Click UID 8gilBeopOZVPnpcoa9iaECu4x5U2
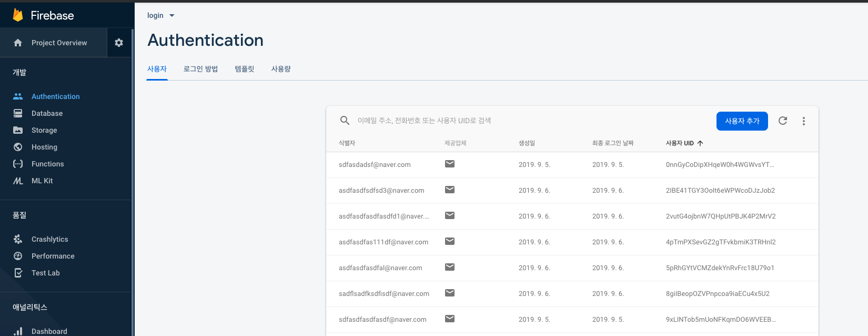Screen dimensions: 868x336 coord(718,294)
